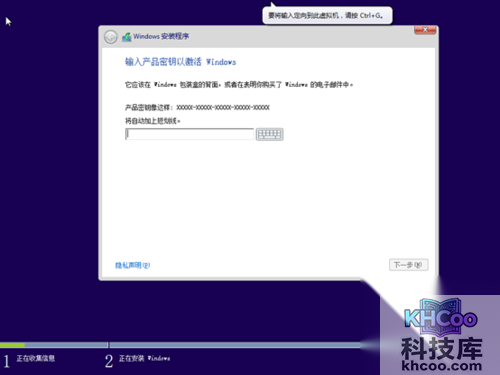Image resolution: width=500 pixels, height=375 pixels.
Task: Click step 1 正在收集信息 label
Action: click(36, 358)
